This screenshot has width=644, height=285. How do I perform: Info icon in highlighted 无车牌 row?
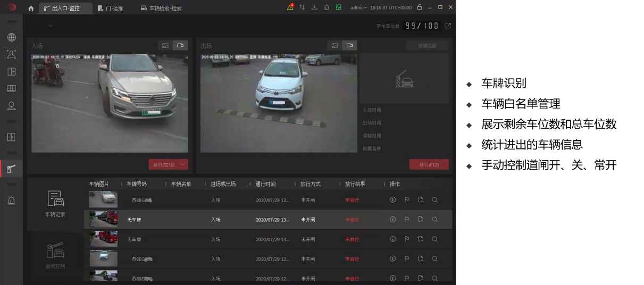tap(393, 219)
